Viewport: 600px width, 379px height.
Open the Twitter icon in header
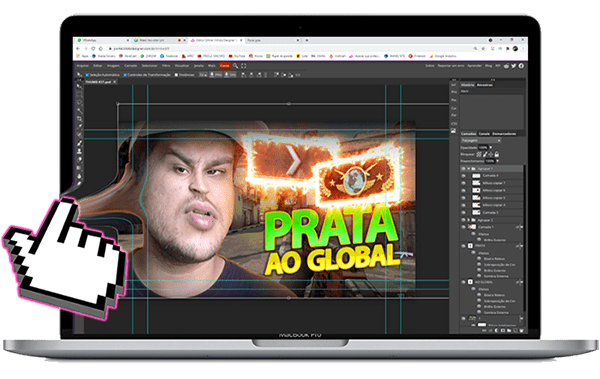click(514, 66)
